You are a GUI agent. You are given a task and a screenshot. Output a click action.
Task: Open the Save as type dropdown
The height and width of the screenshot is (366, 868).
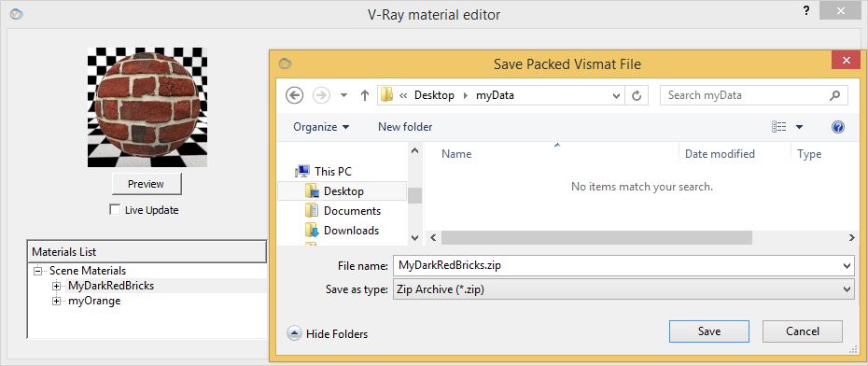623,289
